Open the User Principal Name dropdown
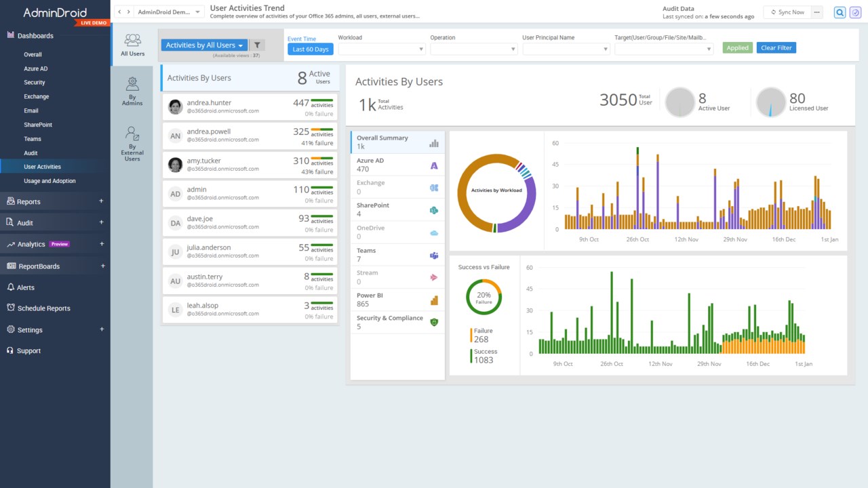Image resolution: width=868 pixels, height=488 pixels. 566,49
